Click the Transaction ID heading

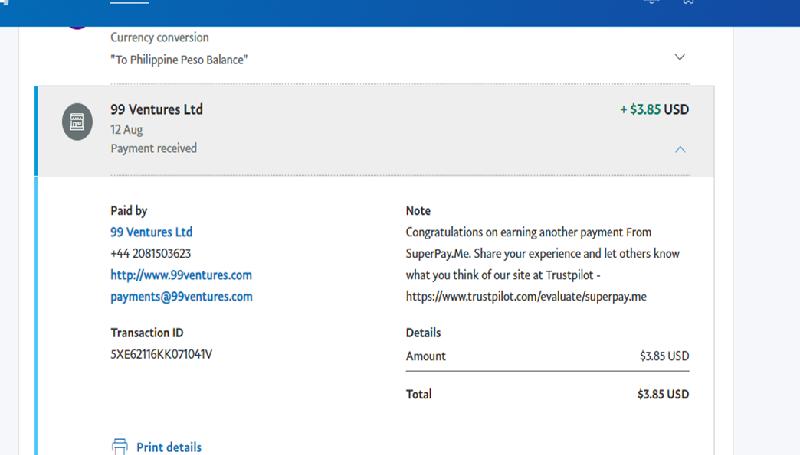coord(147,333)
